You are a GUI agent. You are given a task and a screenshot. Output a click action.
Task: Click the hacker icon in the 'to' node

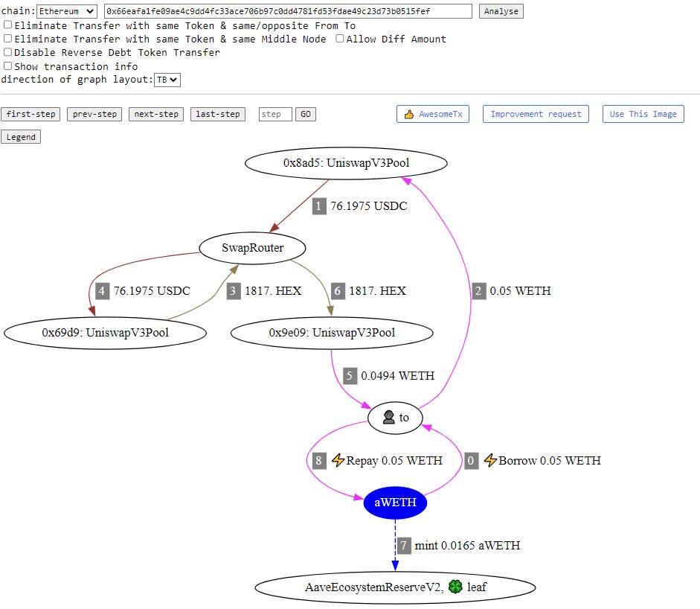coord(388,418)
